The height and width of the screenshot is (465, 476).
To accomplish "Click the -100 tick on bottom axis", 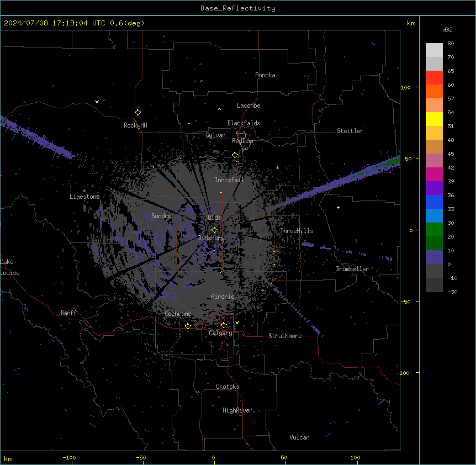I will point(69,457).
